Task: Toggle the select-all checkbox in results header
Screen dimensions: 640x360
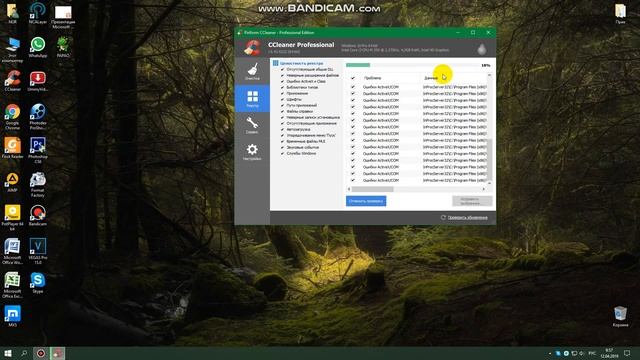Action: [x=353, y=78]
